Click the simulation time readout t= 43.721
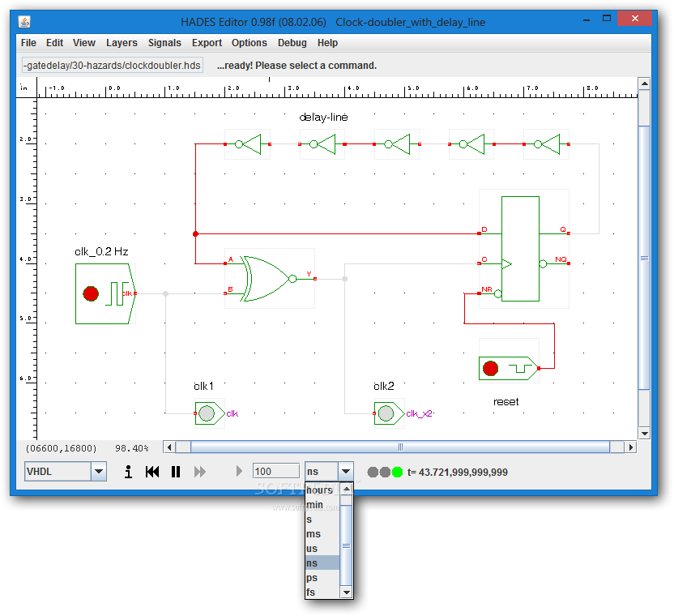The image size is (674, 616). (x=458, y=473)
